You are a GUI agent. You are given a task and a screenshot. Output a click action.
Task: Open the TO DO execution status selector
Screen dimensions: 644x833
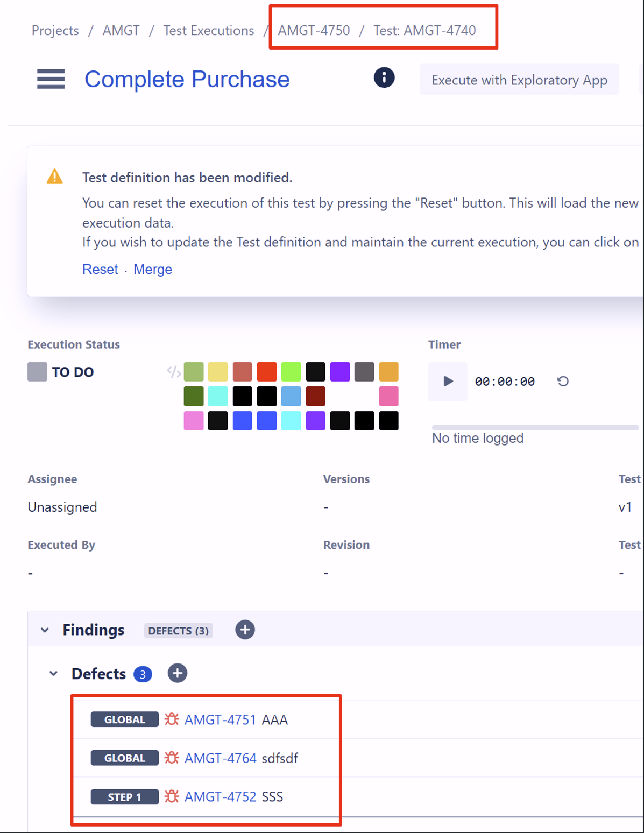61,372
